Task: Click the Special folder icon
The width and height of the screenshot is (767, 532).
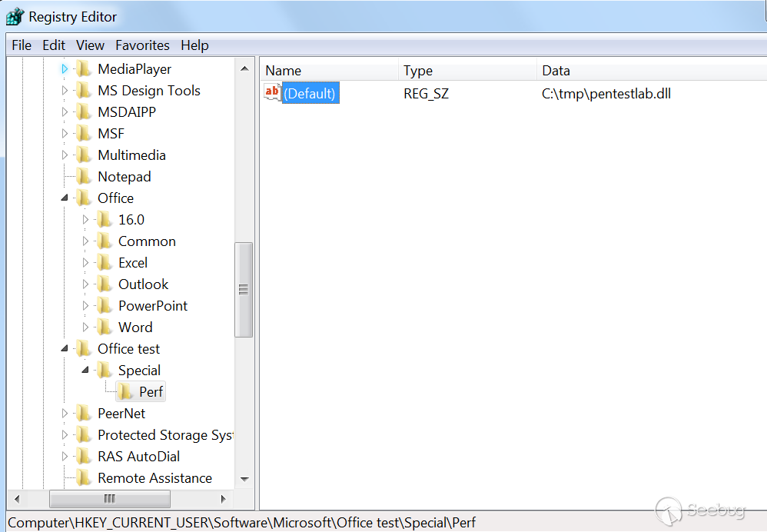Action: (x=105, y=371)
